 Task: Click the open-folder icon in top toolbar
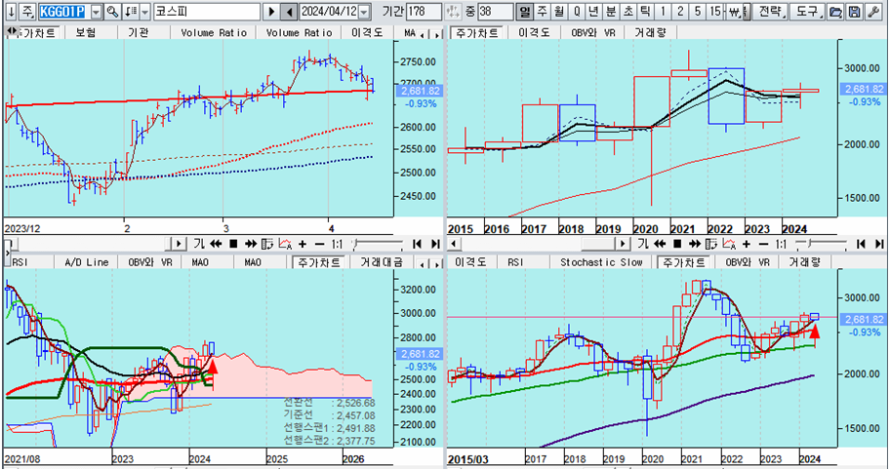(835, 11)
